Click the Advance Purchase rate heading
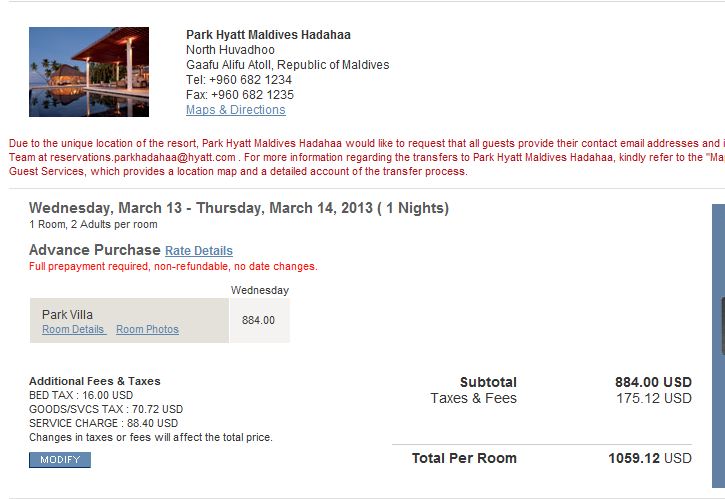Screen dimensions: 725x499 pyautogui.click(x=94, y=250)
